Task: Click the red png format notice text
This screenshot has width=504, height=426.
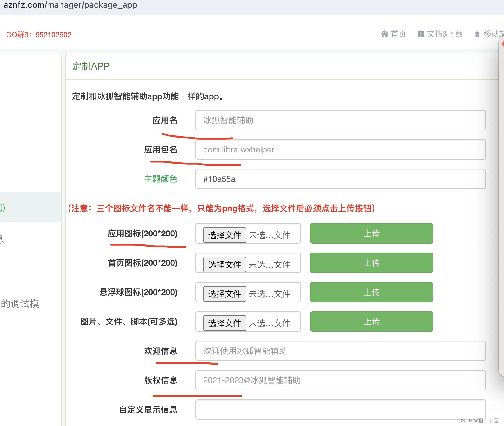Action: (x=221, y=208)
